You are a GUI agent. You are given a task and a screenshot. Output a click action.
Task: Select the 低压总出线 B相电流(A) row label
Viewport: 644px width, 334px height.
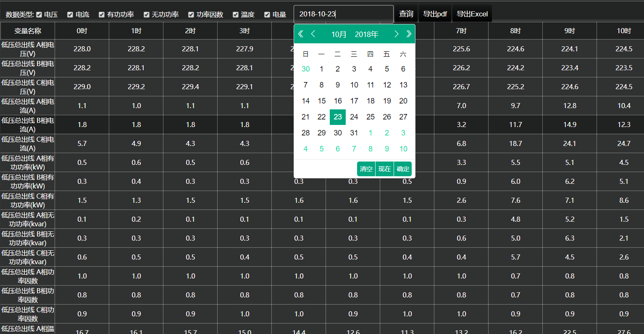coord(28,125)
